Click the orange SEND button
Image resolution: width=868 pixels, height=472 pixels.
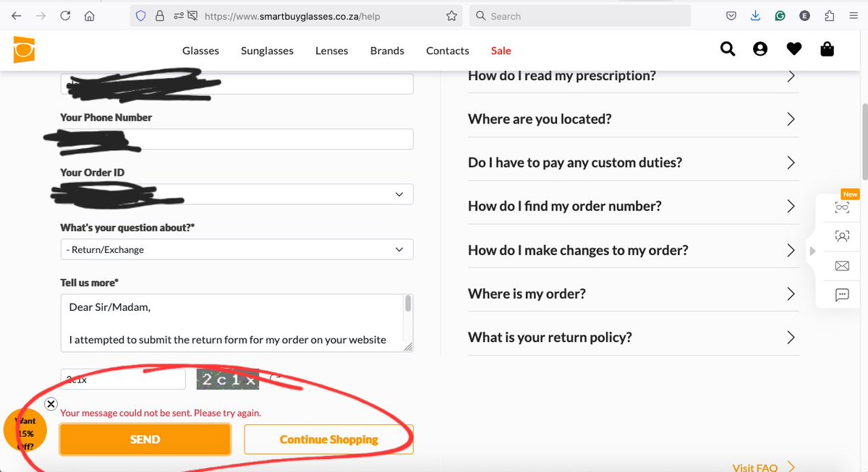(145, 439)
